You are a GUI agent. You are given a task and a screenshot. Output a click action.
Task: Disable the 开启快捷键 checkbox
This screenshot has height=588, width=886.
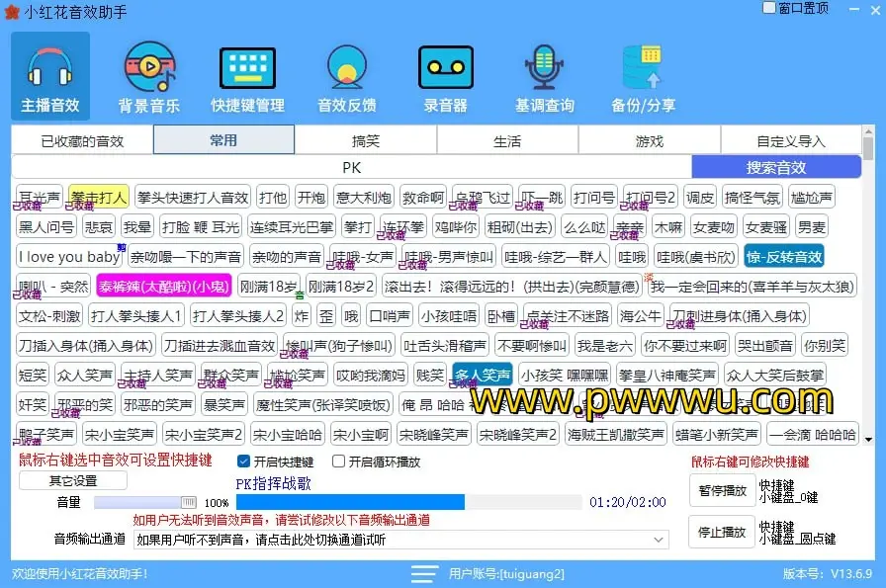(243, 462)
